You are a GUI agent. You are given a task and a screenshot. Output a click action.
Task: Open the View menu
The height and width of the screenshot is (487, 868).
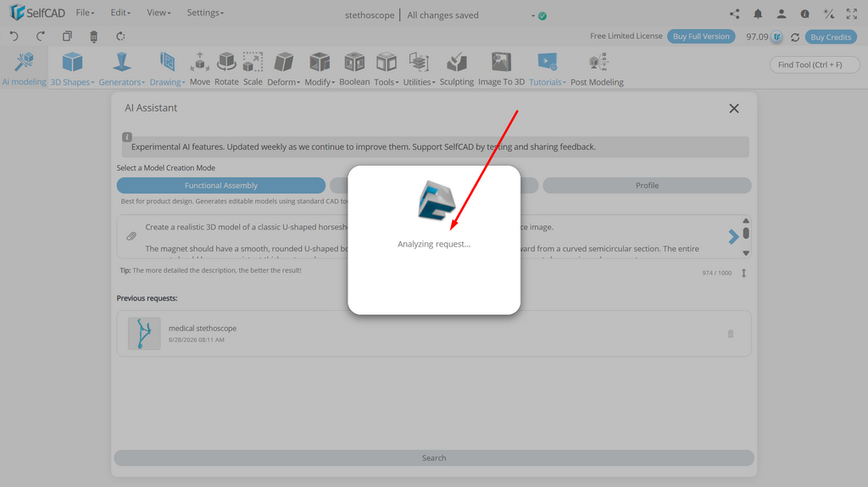click(159, 13)
